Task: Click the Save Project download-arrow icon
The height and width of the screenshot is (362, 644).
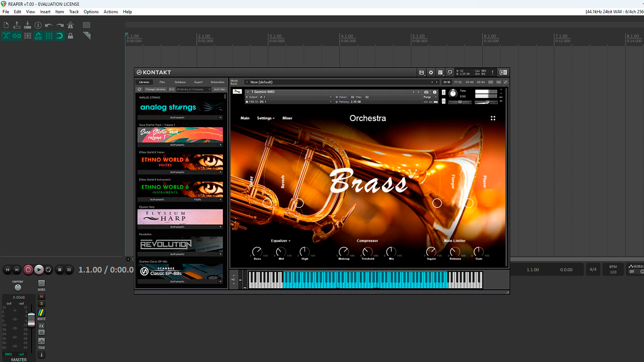Action: point(27,25)
